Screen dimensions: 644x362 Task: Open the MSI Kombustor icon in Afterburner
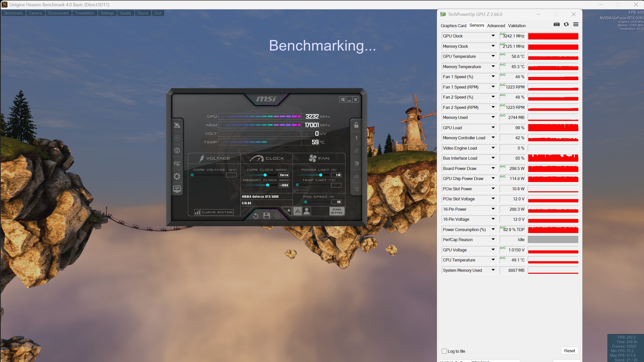click(x=177, y=138)
